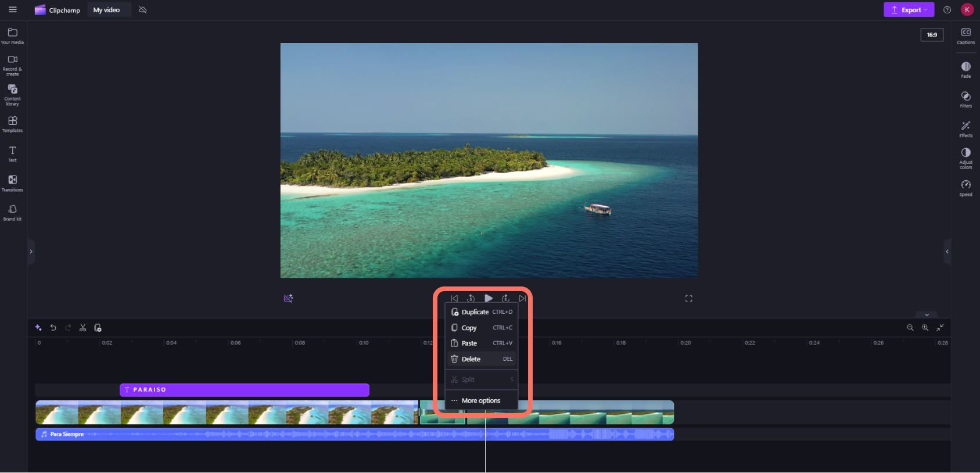Open the Content library panel

13,95
